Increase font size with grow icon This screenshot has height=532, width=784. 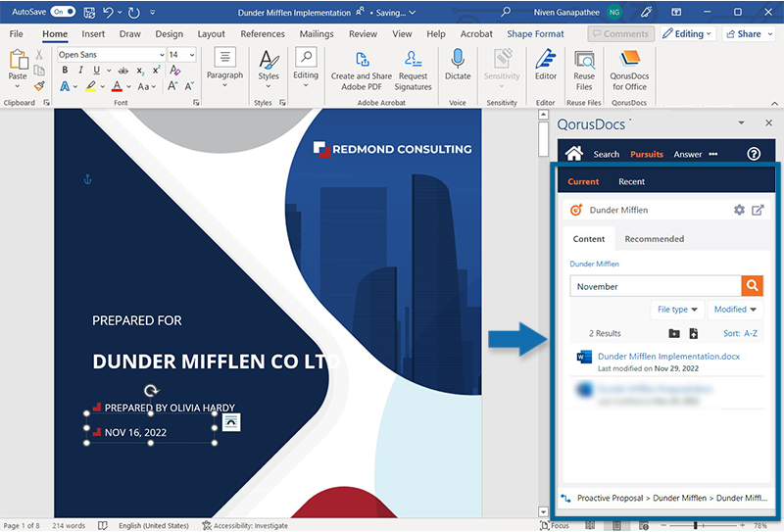172,86
